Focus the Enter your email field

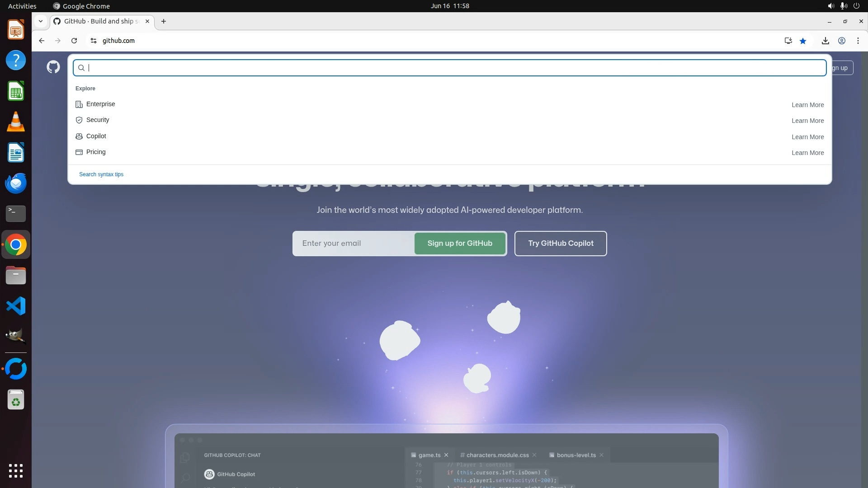[354, 244]
